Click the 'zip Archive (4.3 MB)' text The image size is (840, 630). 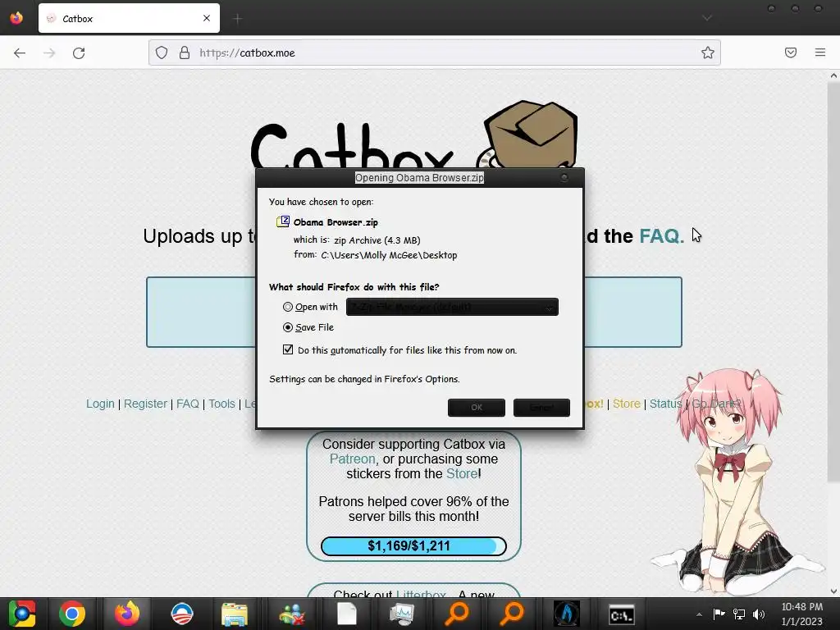pos(377,240)
